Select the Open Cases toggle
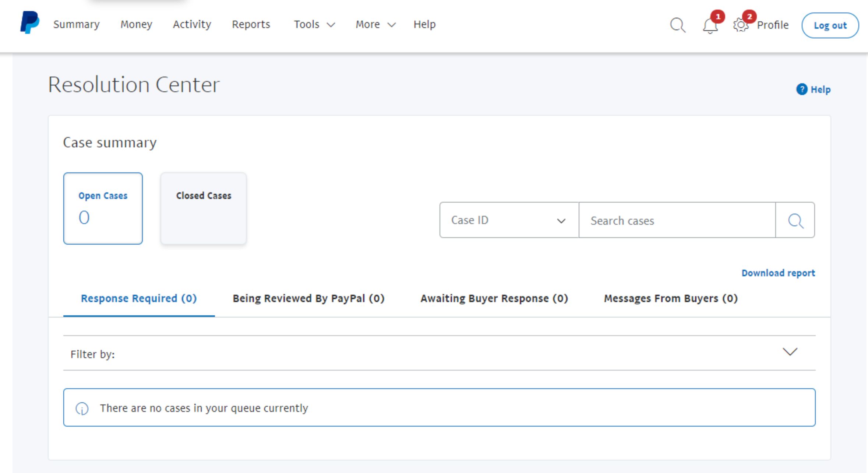Screen dimensions: 868x473 click(x=103, y=209)
